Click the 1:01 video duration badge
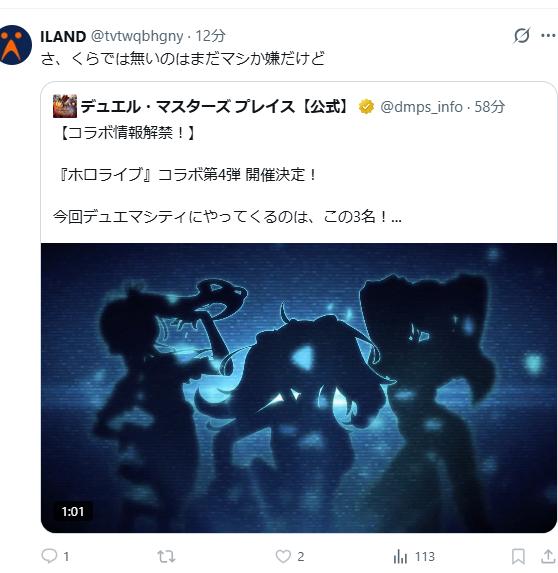This screenshot has height=573, width=558. pyautogui.click(x=73, y=511)
